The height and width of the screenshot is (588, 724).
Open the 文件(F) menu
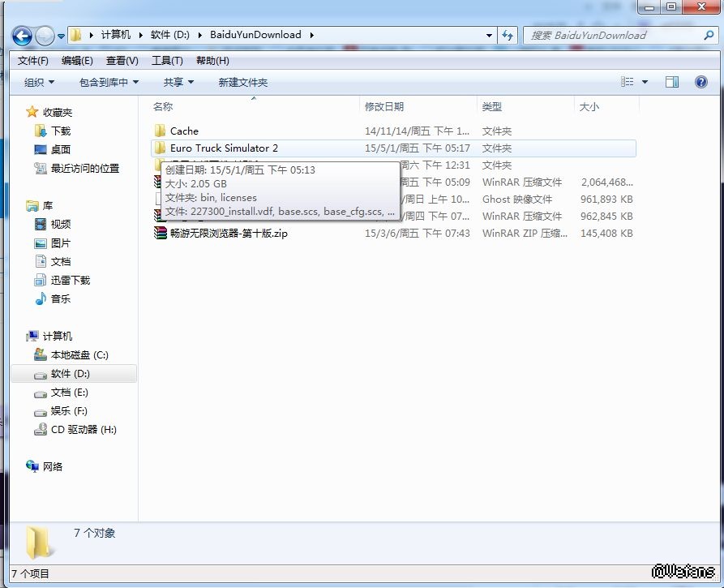click(x=32, y=61)
